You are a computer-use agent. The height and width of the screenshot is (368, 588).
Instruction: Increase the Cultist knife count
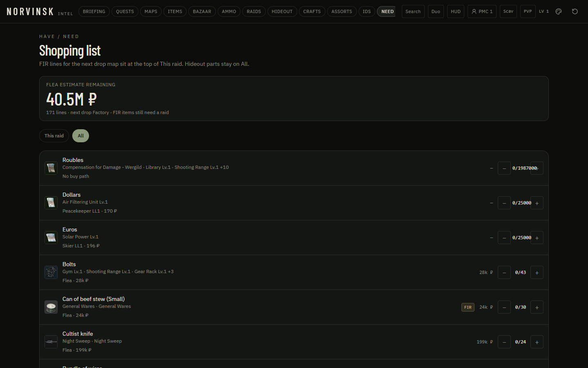tap(537, 342)
